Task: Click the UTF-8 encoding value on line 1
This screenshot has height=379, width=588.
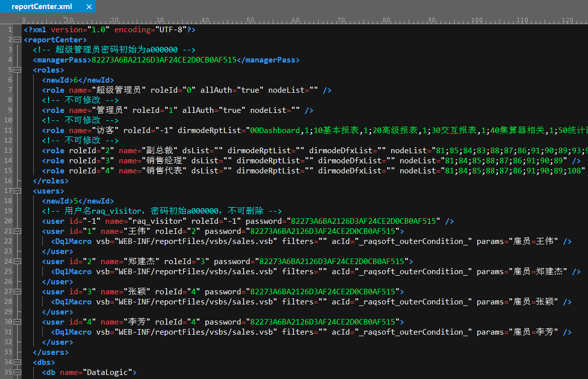Action: coord(171,30)
